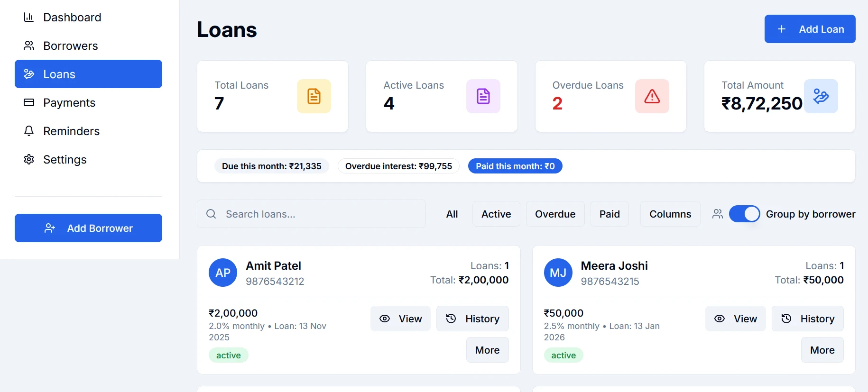Click the Total Amount blue hand-coins icon
The image size is (868, 392).
[821, 96]
